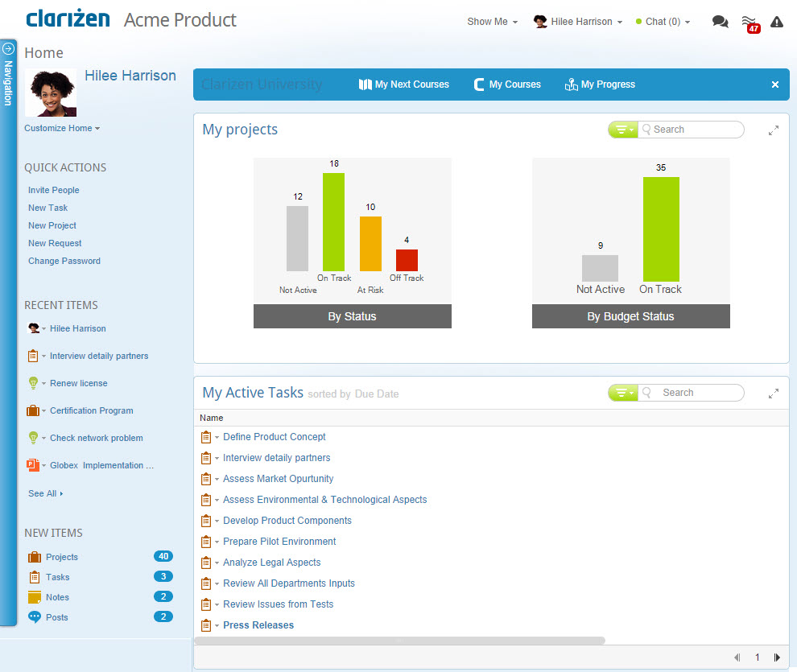The width and height of the screenshot is (797, 672).
Task: Click the My Next Courses map icon
Action: (x=365, y=85)
